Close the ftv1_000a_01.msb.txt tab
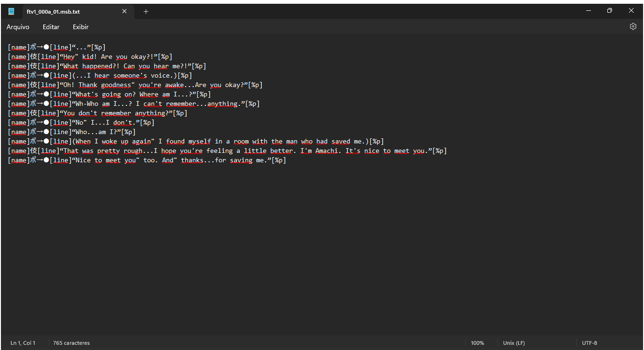The image size is (644, 350). click(x=124, y=11)
